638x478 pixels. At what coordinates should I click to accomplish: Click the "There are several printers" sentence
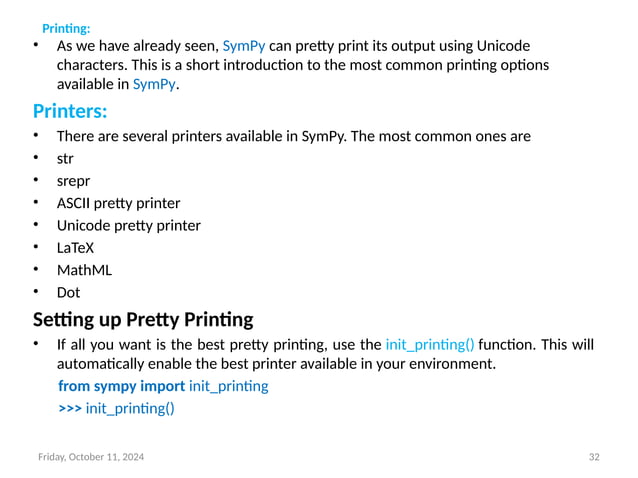pyautogui.click(x=293, y=136)
